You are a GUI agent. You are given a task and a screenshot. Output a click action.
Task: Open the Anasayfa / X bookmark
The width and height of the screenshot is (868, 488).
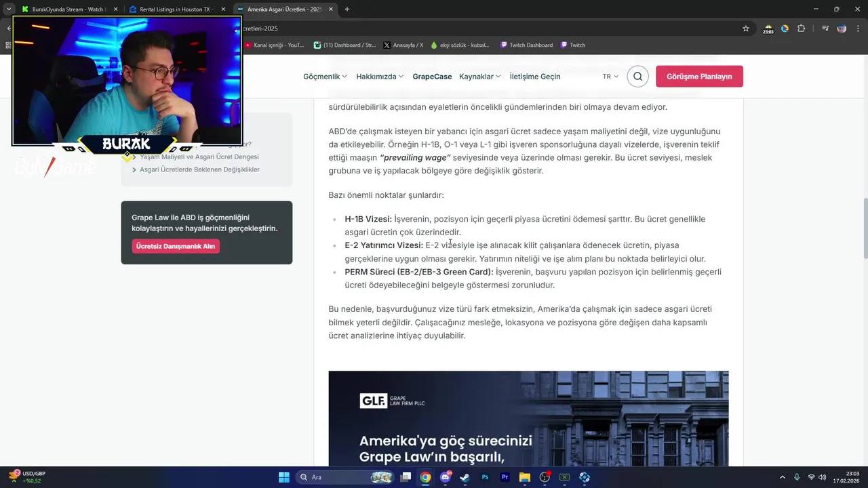coord(403,45)
